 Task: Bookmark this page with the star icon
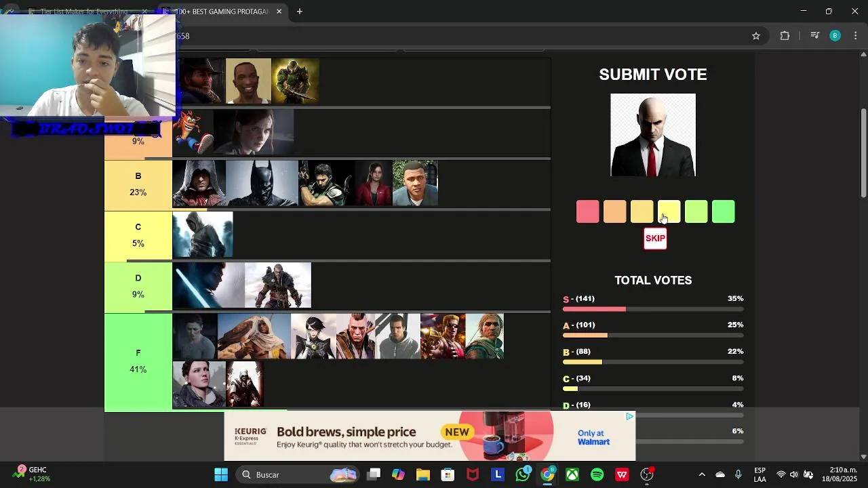tap(756, 36)
